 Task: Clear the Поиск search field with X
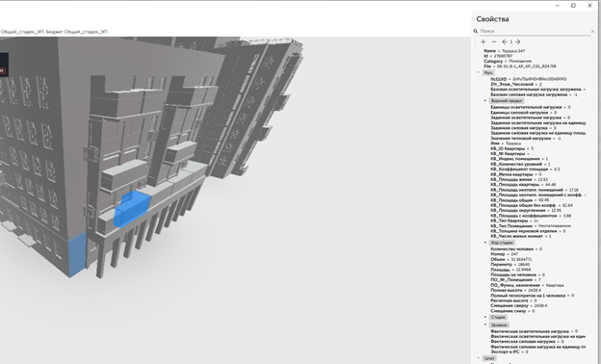(592, 31)
